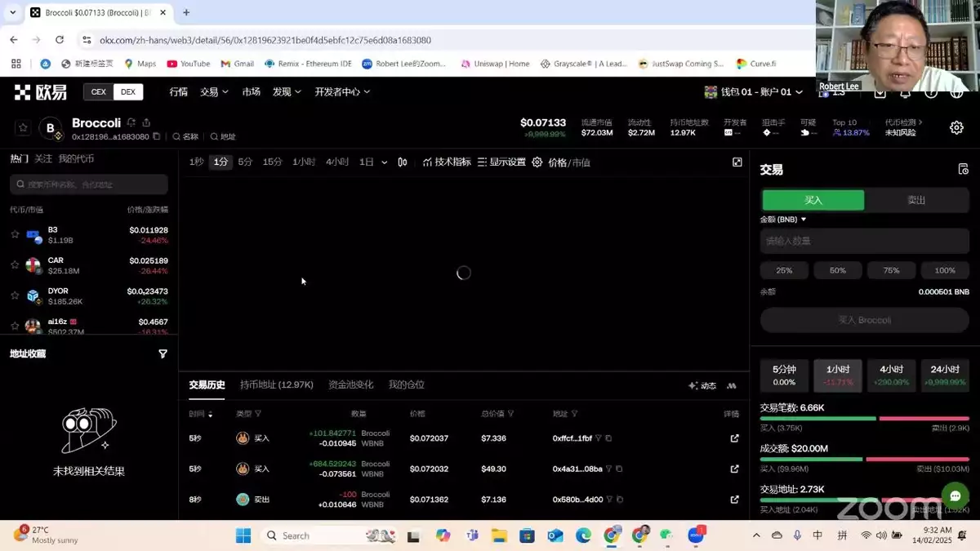Open the 我的仓位 tab
980x551 pixels.
[x=407, y=385]
